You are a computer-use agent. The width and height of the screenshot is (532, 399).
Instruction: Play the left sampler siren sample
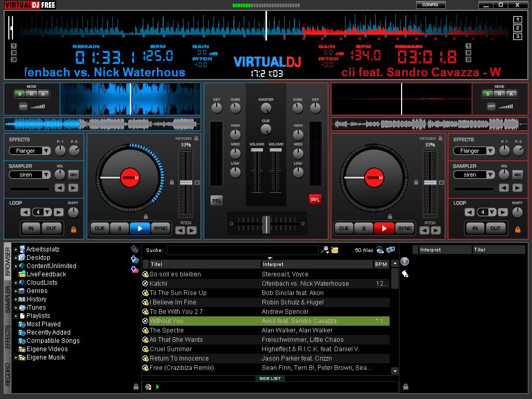pyautogui.click(x=73, y=188)
